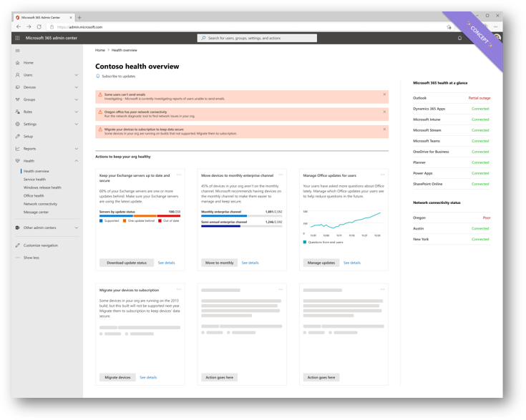The height and width of the screenshot is (420, 526).
Task: Expand the Users section chevron
Action: [77, 75]
